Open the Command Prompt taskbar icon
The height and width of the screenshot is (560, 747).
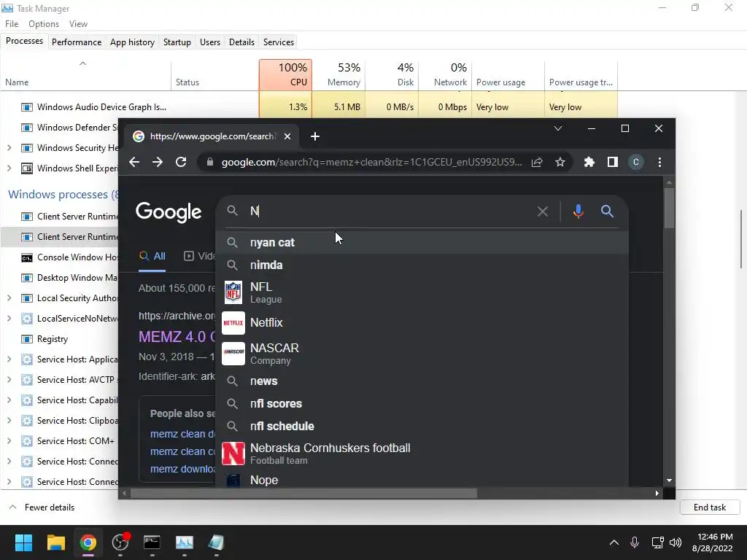152,542
